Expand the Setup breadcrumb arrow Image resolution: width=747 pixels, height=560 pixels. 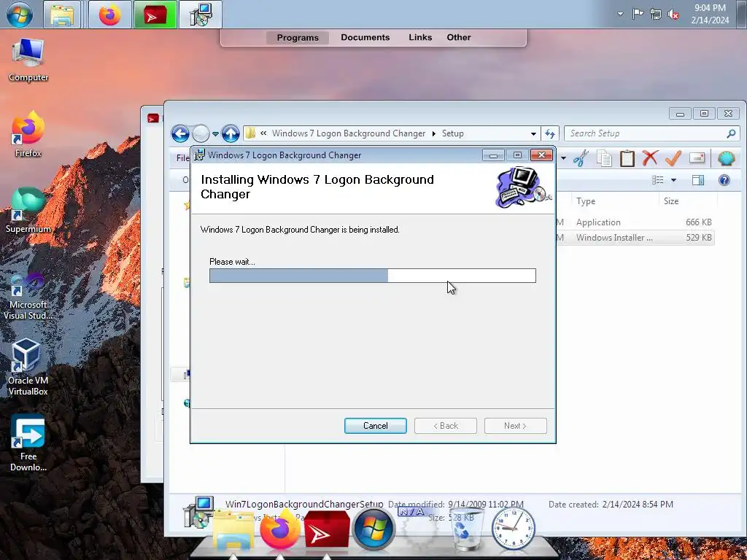point(433,134)
